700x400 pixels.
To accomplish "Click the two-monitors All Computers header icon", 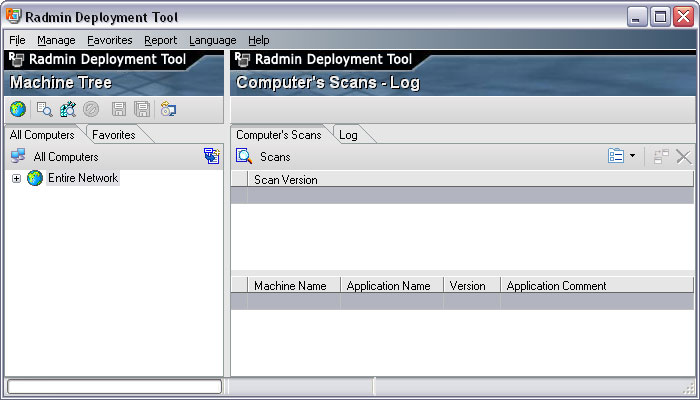I will 18,156.
